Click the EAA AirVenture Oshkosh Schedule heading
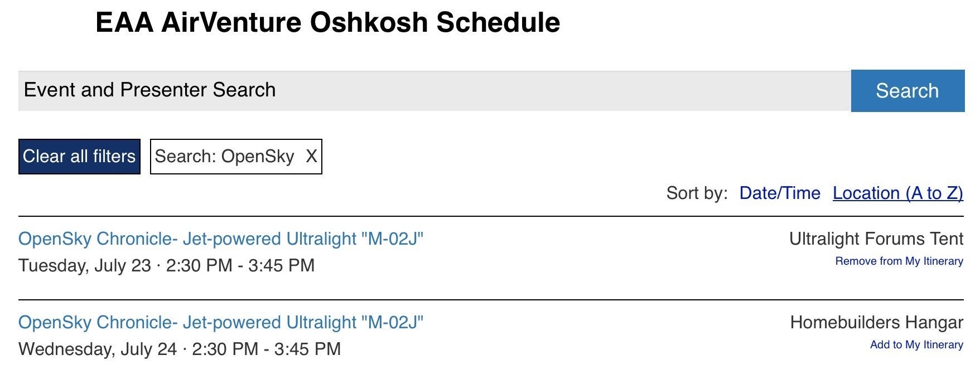Image resolution: width=980 pixels, height=389 pixels. [x=327, y=23]
